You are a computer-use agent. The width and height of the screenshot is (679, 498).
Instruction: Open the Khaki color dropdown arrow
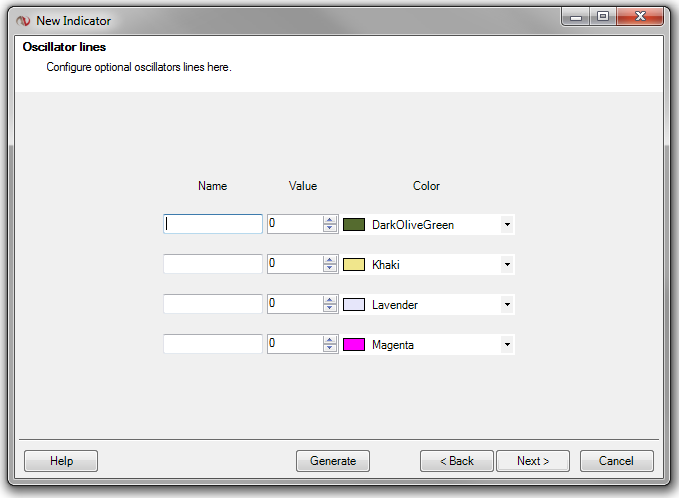507,265
